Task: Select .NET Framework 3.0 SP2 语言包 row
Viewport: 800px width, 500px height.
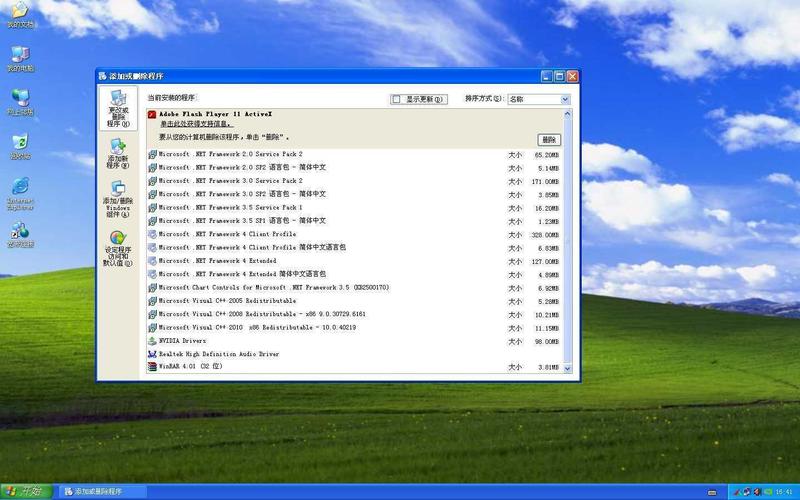Action: click(355, 194)
